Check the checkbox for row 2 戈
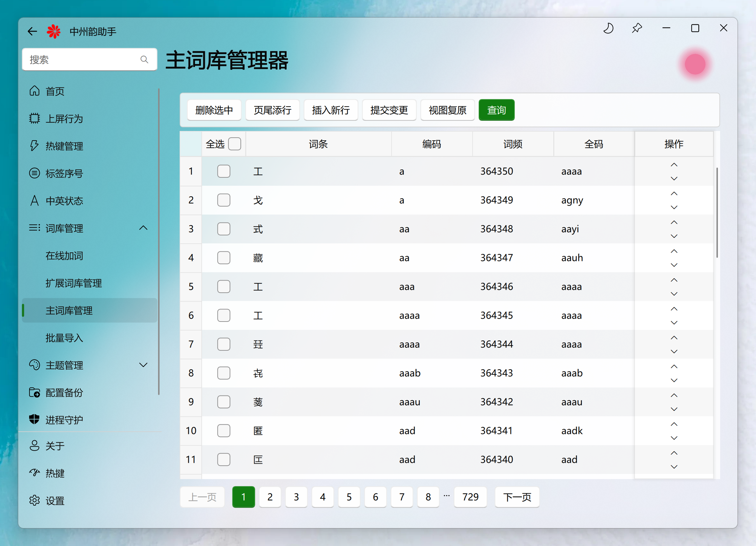This screenshot has width=756, height=546. [x=223, y=200]
